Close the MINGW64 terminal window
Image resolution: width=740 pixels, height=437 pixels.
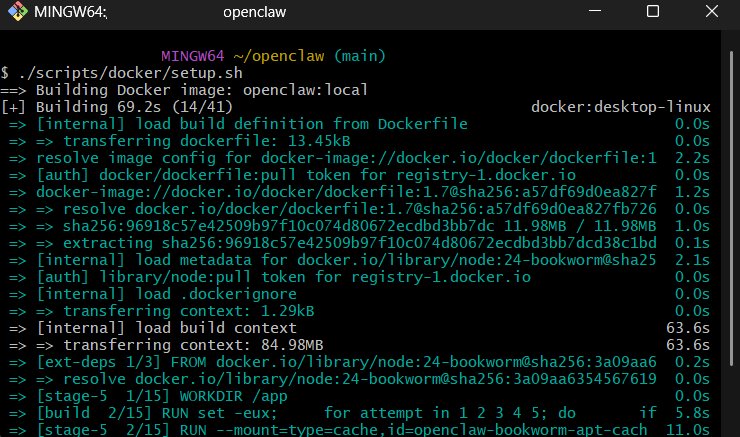point(709,12)
